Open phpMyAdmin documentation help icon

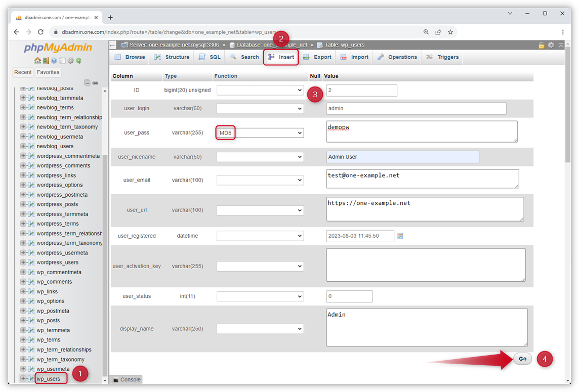coord(54,61)
